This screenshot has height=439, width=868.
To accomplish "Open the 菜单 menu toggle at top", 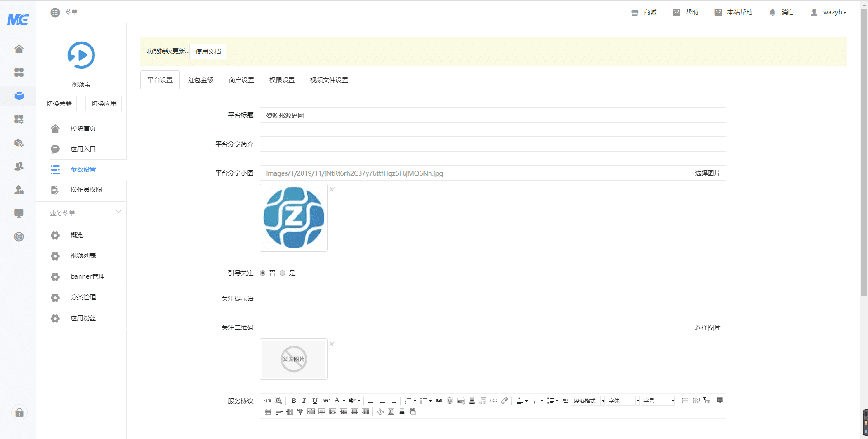I will point(64,12).
